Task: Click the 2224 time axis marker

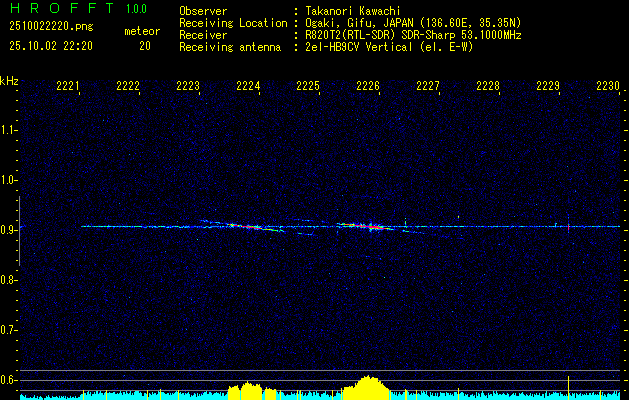Action: (x=248, y=85)
